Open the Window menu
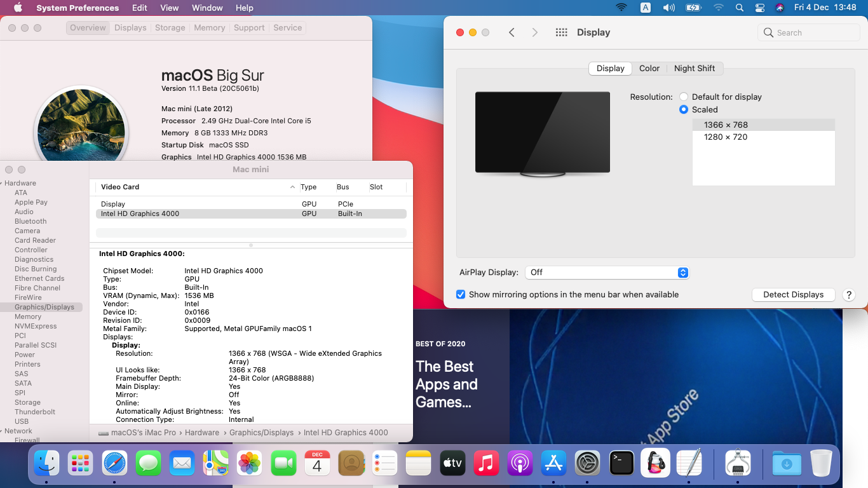Image resolution: width=868 pixels, height=488 pixels. [x=207, y=8]
